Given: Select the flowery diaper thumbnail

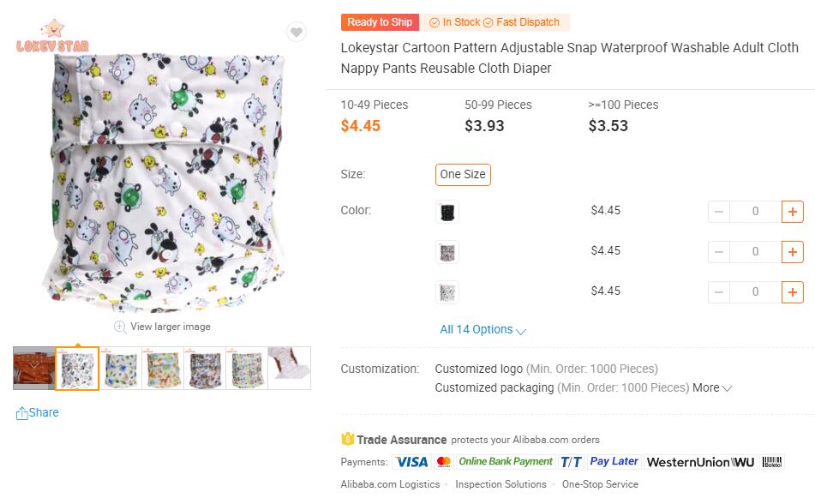Looking at the screenshot, I should (x=122, y=369).
